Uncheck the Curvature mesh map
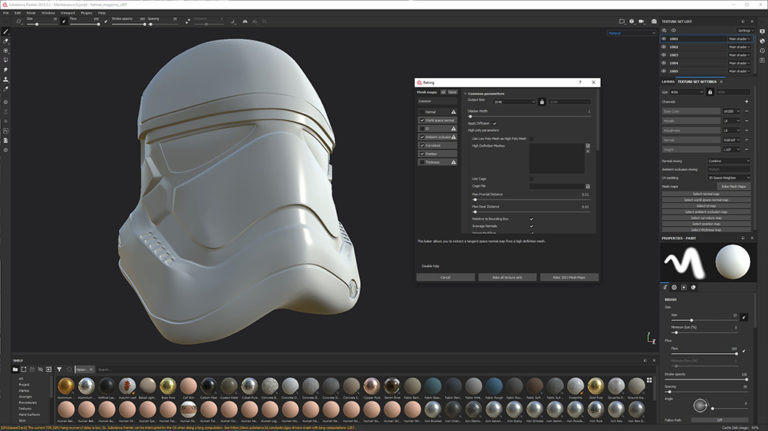768x431 pixels. 422,145
